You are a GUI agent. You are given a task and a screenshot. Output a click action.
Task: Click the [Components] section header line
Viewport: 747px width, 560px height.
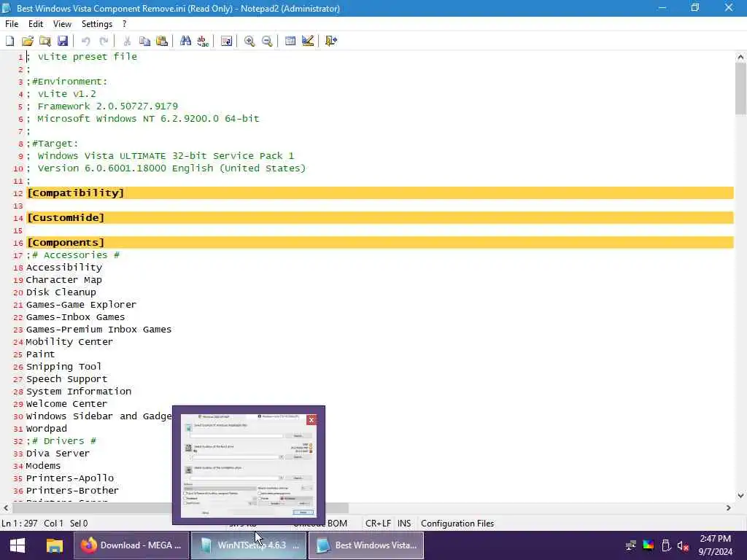(x=379, y=242)
